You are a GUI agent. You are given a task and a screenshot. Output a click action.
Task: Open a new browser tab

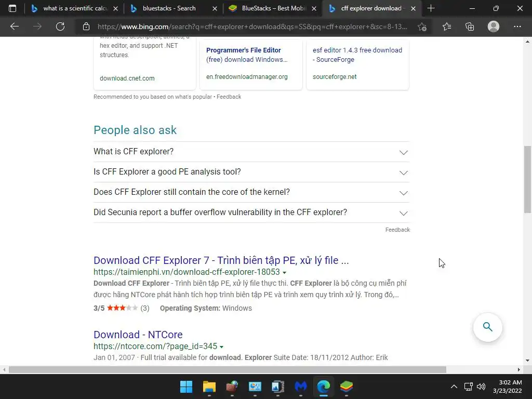pos(431,8)
